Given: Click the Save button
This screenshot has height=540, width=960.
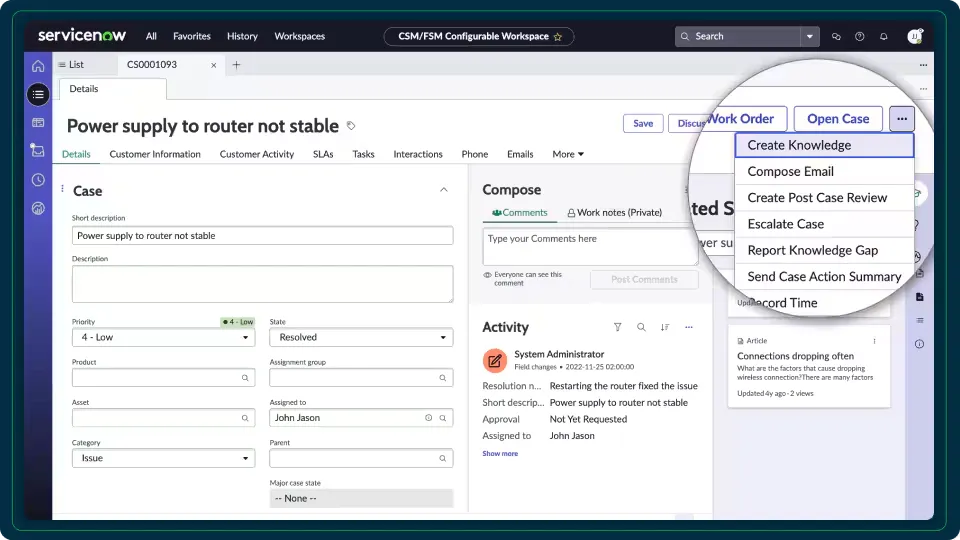Looking at the screenshot, I should [x=643, y=123].
